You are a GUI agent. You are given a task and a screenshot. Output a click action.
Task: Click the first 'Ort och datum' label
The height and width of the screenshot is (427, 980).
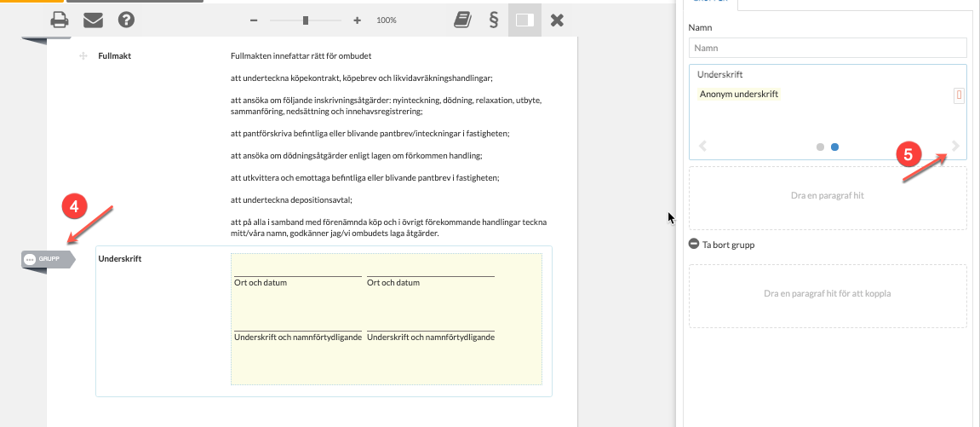pyautogui.click(x=260, y=283)
